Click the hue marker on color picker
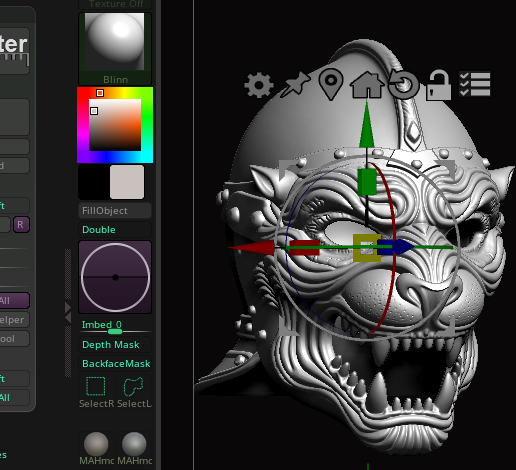 [x=100, y=93]
